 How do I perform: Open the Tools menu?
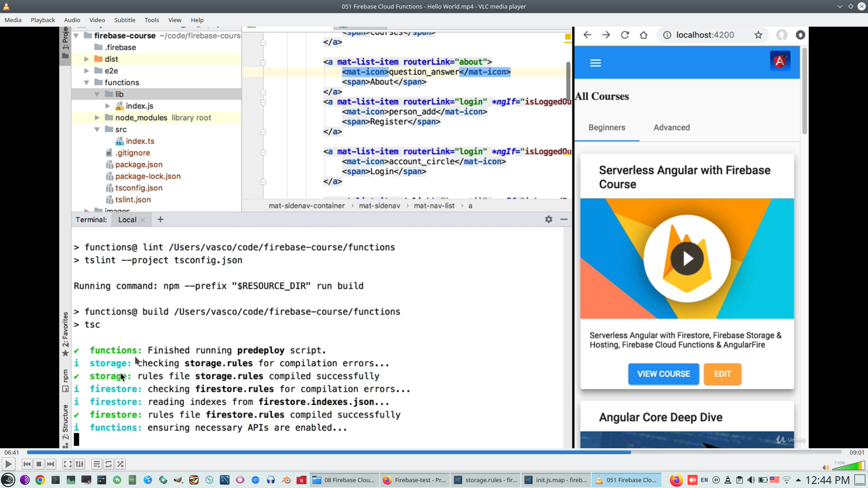coord(151,20)
